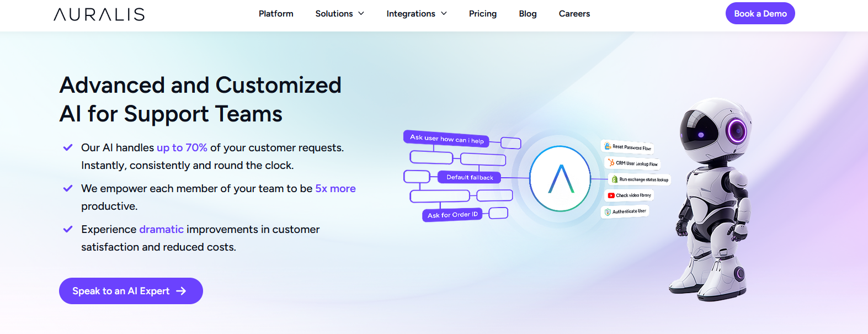Viewport: 868px width, 334px height.
Task: Click the circular Auralis 'A' emblem
Action: [x=560, y=178]
